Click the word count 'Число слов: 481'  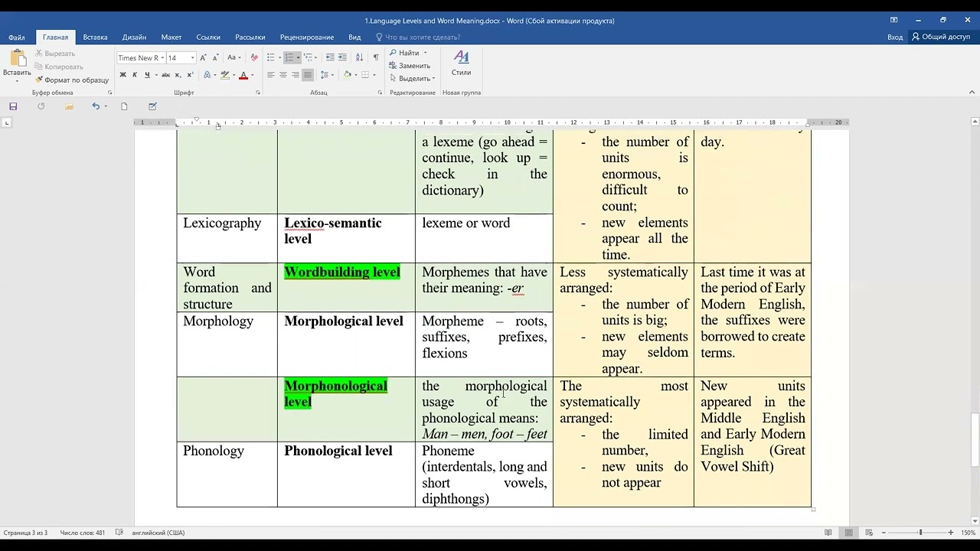[82, 533]
